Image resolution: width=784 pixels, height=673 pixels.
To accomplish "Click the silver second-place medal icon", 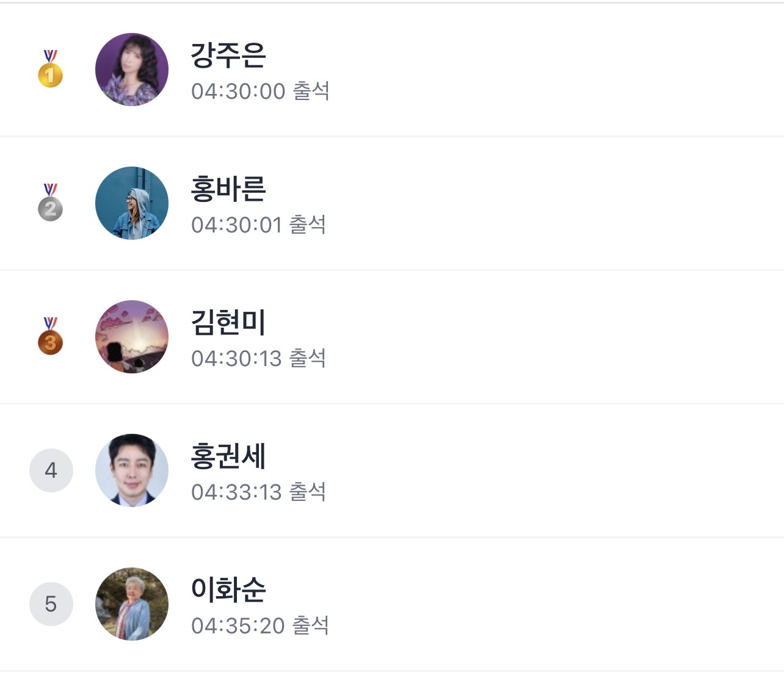I will point(51,203).
